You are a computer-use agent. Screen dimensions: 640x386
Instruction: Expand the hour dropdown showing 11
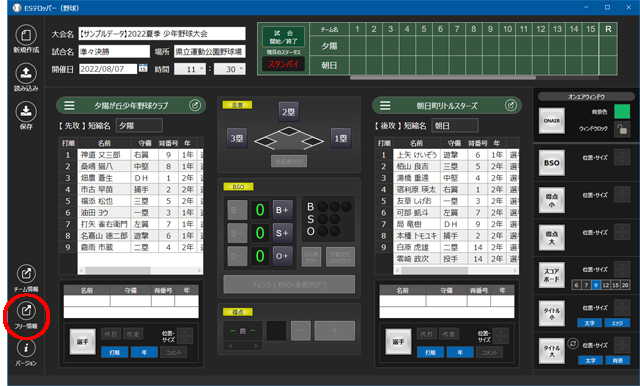click(190, 69)
